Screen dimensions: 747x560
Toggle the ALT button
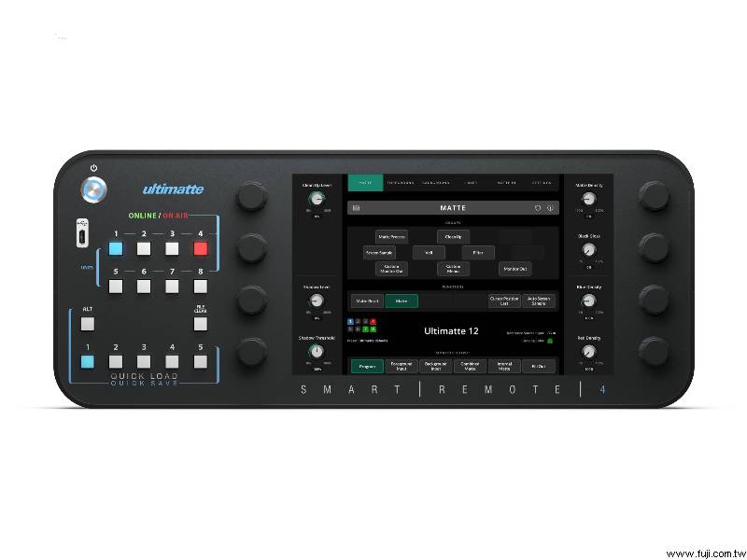(x=88, y=324)
